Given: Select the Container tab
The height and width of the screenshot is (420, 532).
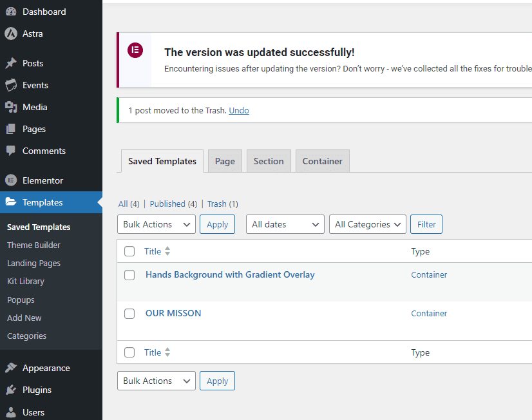Looking at the screenshot, I should point(322,161).
